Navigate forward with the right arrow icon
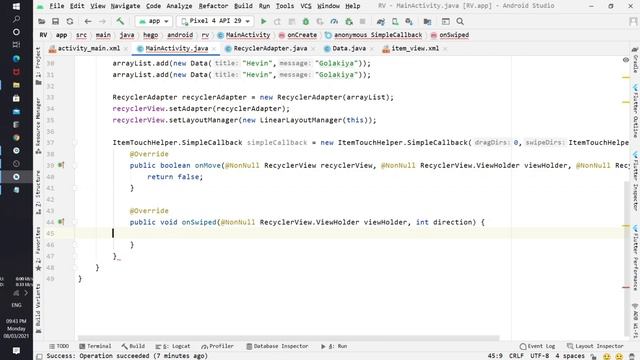Screen dimensions: 640x360 pos(102,21)
